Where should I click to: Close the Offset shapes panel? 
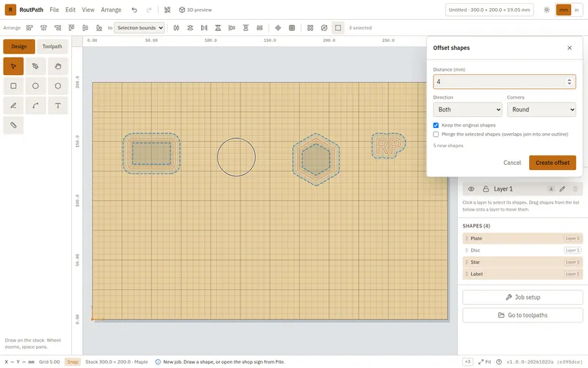point(570,48)
